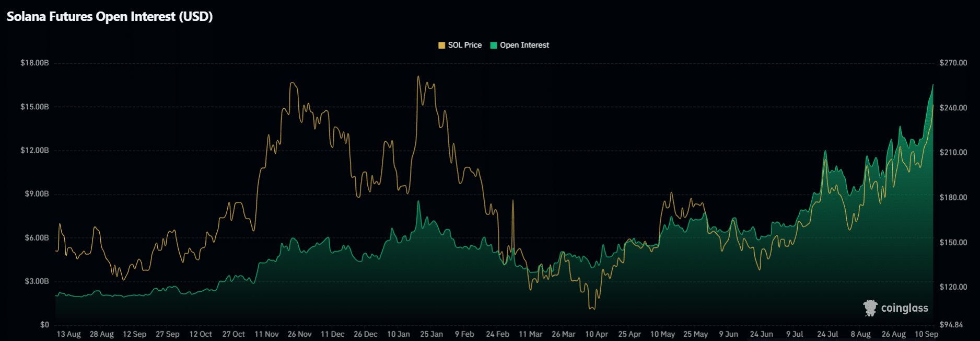Select the 10 Sep date label
980x341 pixels.
point(926,334)
